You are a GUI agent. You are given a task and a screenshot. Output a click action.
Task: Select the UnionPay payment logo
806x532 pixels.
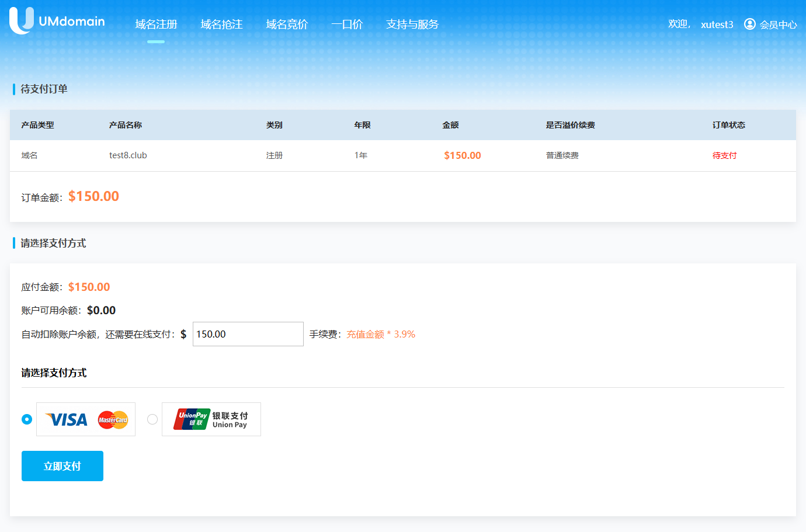(x=211, y=419)
